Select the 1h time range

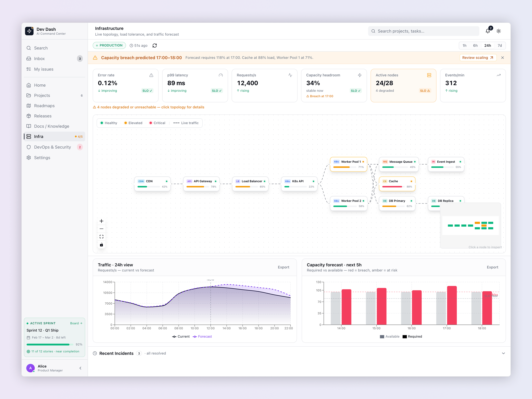(464, 45)
